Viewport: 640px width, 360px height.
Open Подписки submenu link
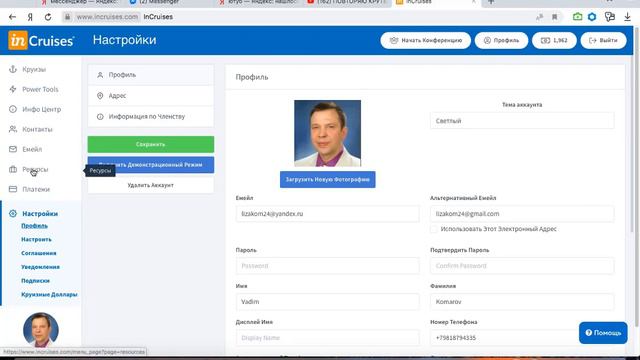pyautogui.click(x=36, y=281)
